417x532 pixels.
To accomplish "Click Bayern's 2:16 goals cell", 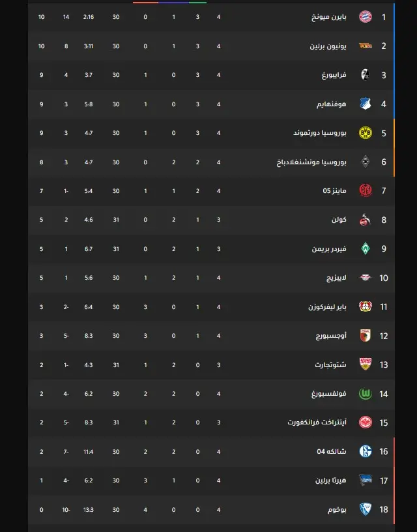I will coord(89,17).
